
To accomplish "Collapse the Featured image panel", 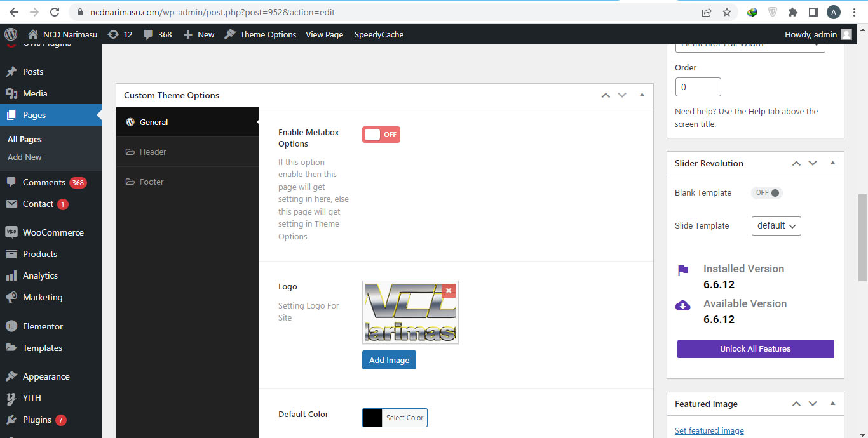I will pyautogui.click(x=832, y=404).
